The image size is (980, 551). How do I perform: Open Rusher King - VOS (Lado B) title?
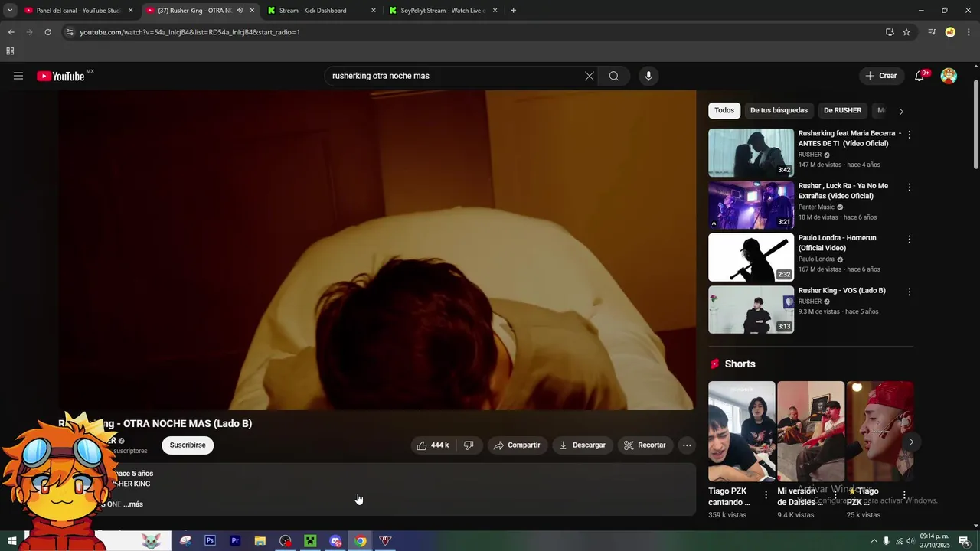pos(841,291)
